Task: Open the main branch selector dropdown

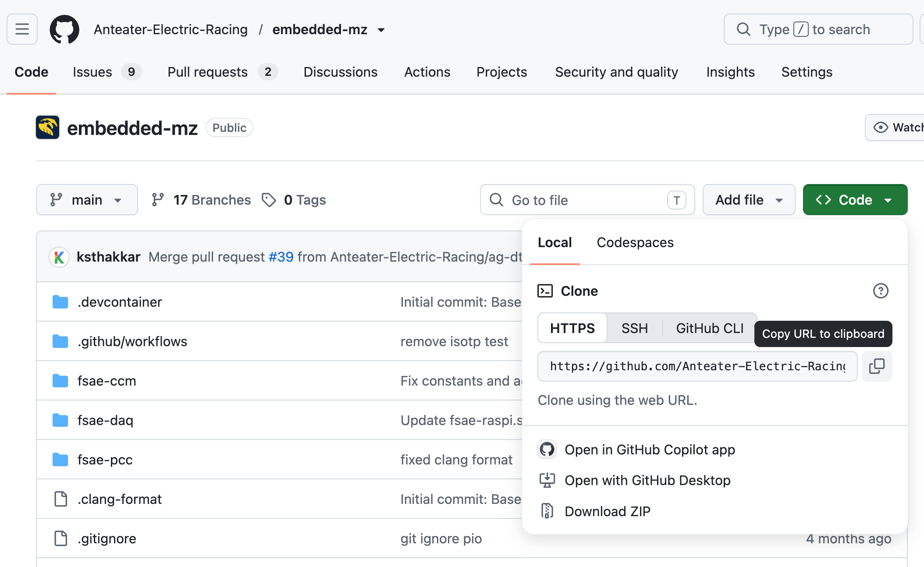Action: tap(87, 200)
